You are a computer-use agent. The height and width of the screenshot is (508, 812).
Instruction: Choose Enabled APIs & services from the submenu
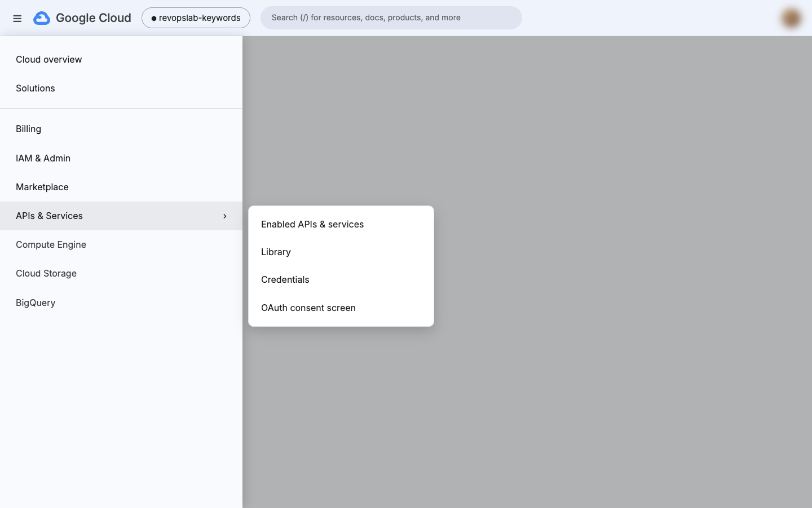(x=341, y=224)
